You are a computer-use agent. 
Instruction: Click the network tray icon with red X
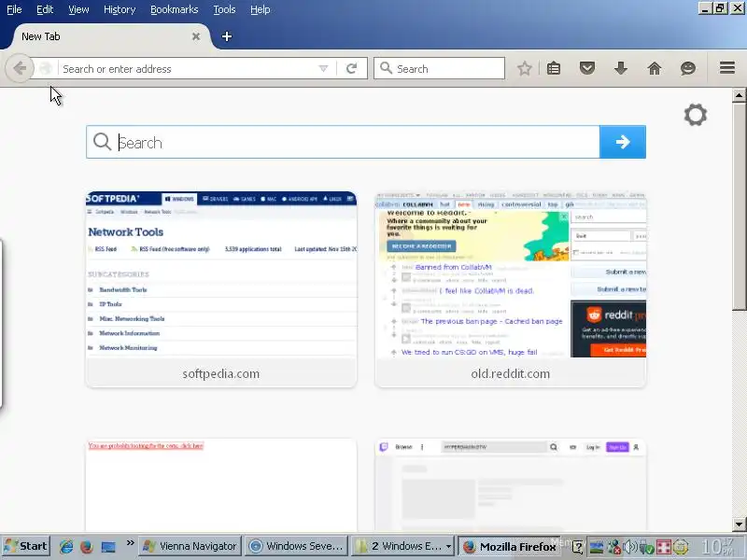613,547
